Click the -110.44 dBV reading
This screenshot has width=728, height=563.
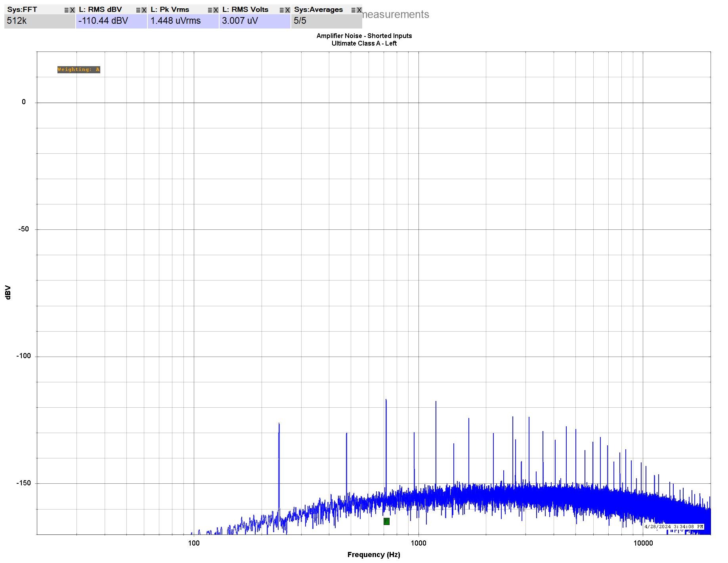[x=103, y=21]
